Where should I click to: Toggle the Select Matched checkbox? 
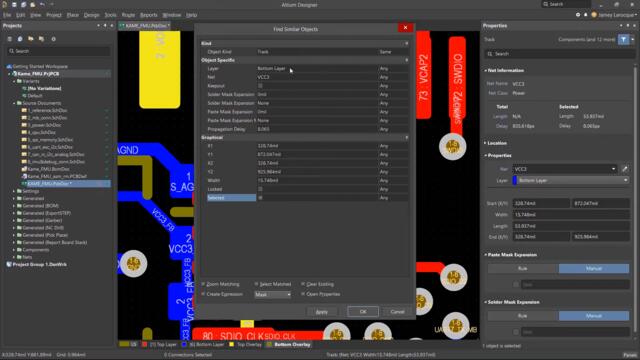point(256,284)
